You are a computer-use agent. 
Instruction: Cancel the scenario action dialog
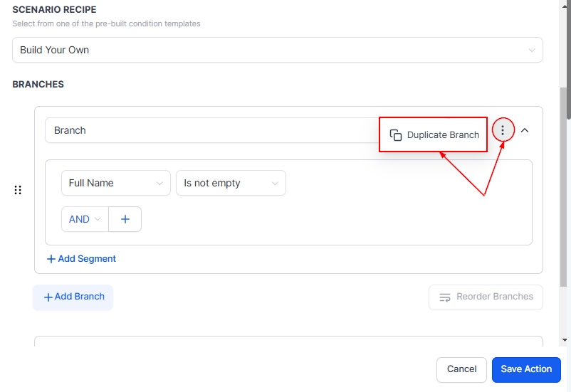461,369
